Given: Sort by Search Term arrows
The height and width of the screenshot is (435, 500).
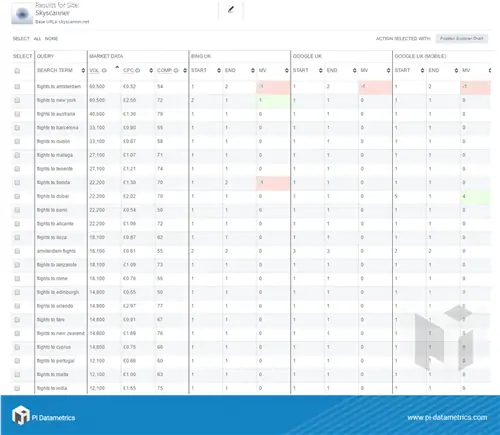Looking at the screenshot, I should pos(83,70).
